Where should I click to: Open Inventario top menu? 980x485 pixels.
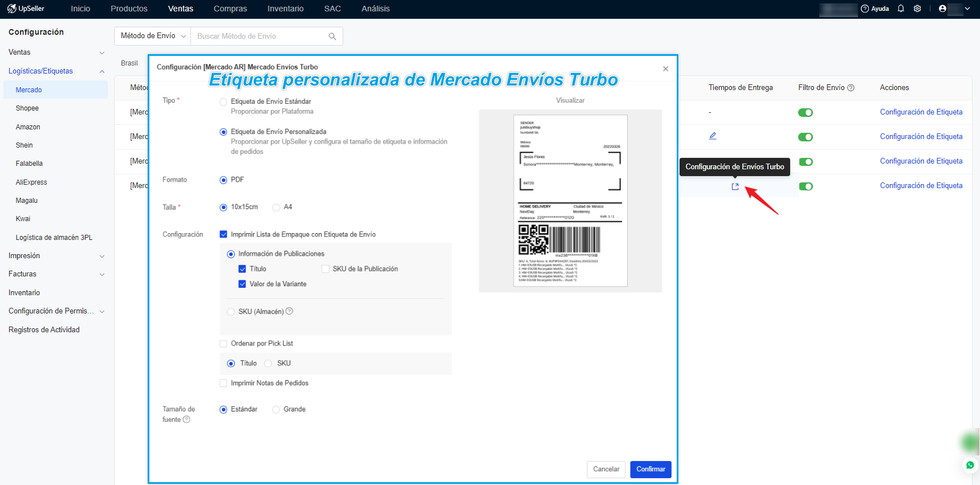[x=286, y=9]
